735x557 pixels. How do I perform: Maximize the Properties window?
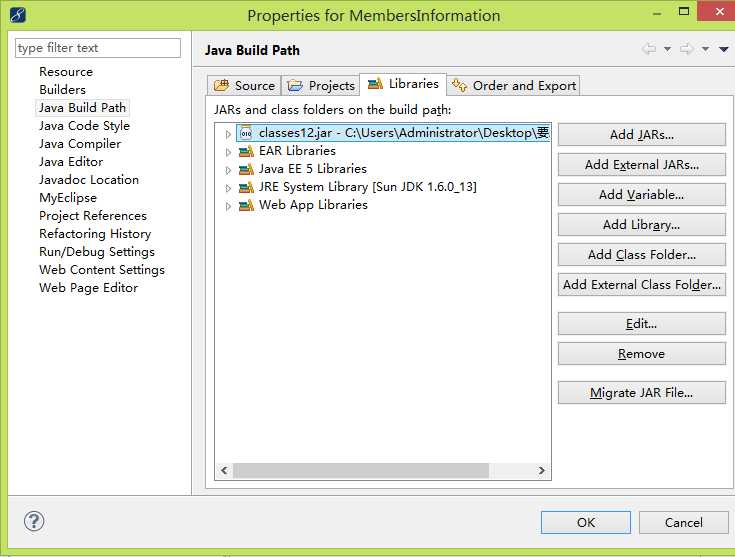coord(684,12)
